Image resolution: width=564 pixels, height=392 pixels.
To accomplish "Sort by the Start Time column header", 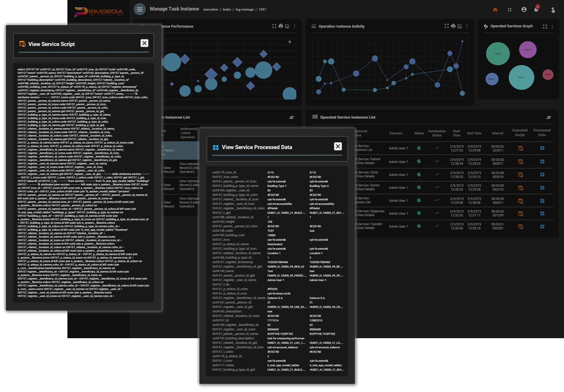I will point(456,133).
